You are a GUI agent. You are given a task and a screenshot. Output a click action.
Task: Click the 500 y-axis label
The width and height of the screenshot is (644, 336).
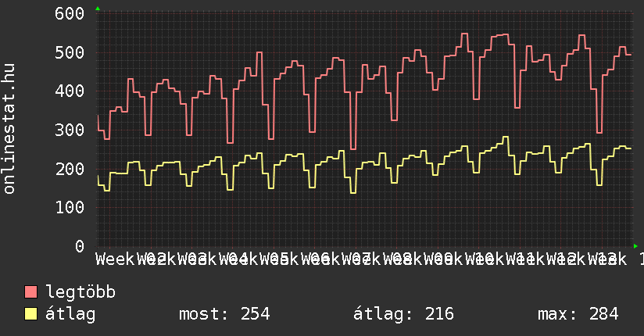pyautogui.click(x=70, y=52)
